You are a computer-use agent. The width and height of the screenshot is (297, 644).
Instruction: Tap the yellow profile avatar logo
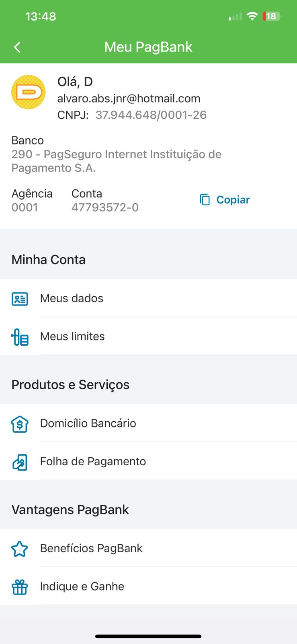click(28, 92)
